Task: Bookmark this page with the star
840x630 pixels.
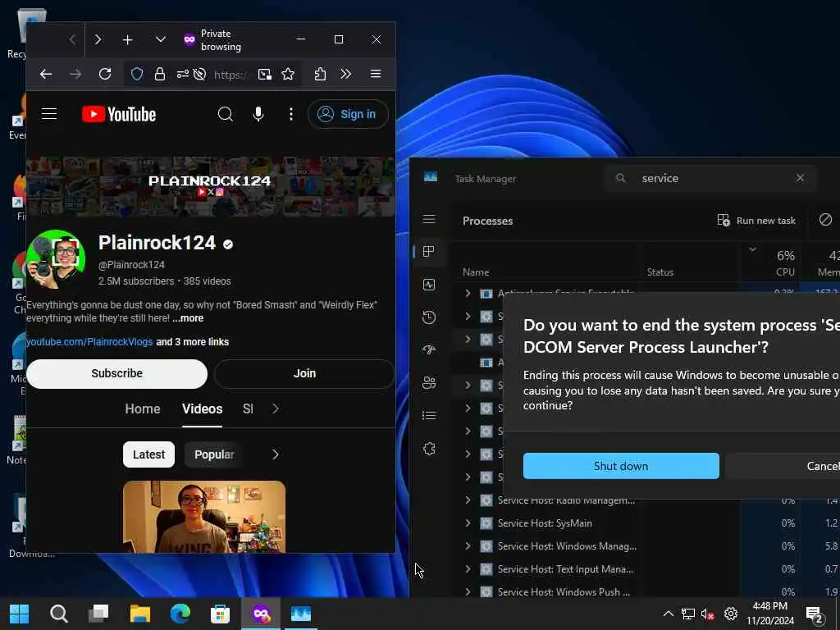Action: 288,74
